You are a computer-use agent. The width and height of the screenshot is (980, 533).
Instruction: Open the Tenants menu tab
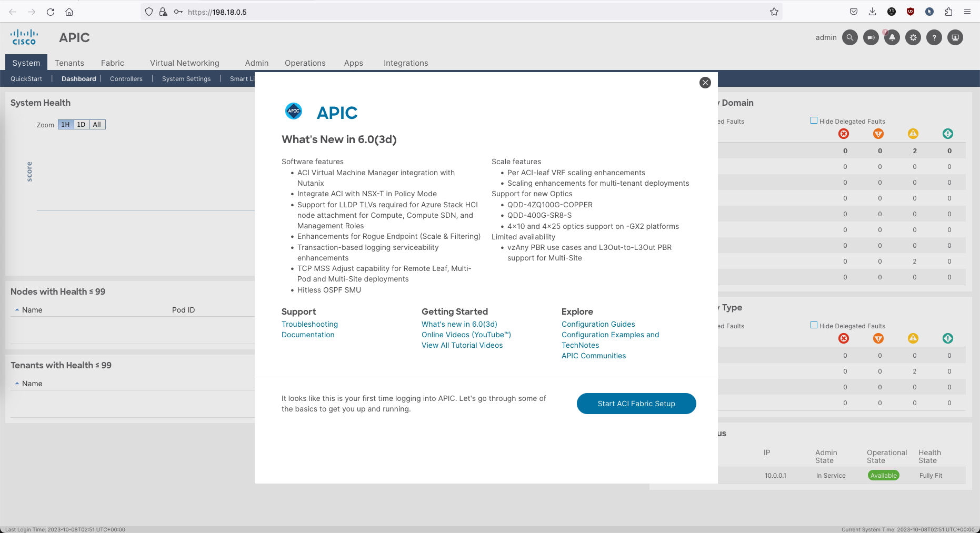tap(69, 63)
